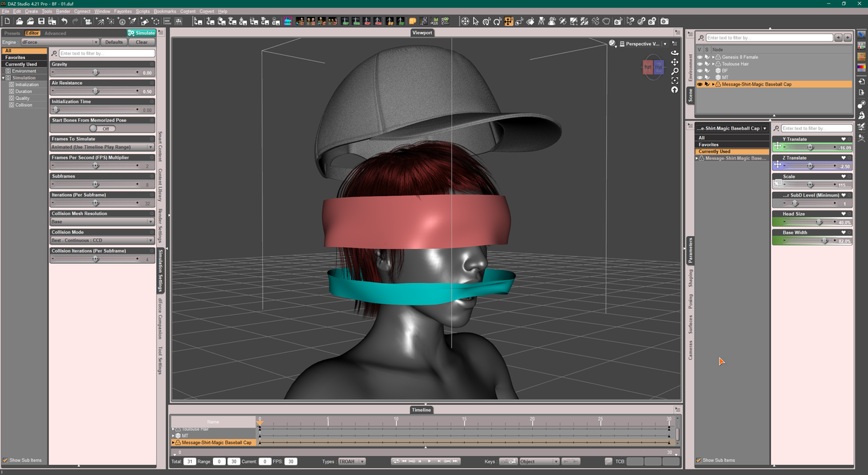Hide Genesis 8 Female via eye icon
The width and height of the screenshot is (868, 475).
(x=700, y=57)
